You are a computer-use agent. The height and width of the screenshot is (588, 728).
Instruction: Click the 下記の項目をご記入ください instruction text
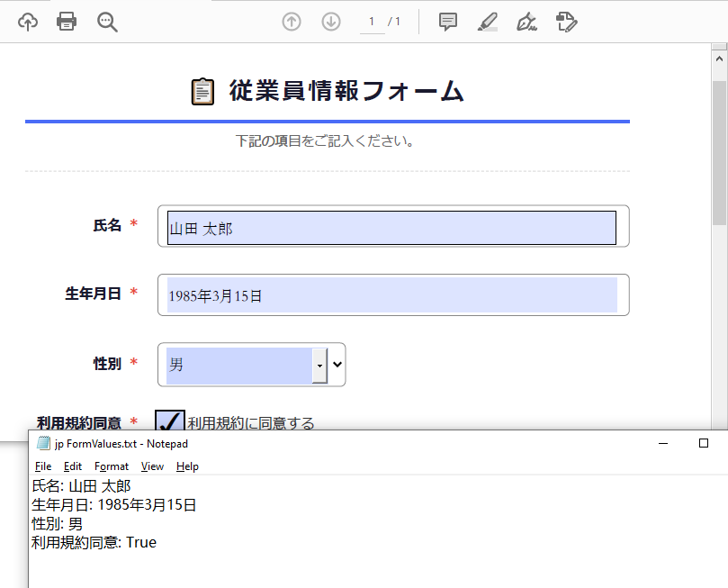tap(325, 140)
